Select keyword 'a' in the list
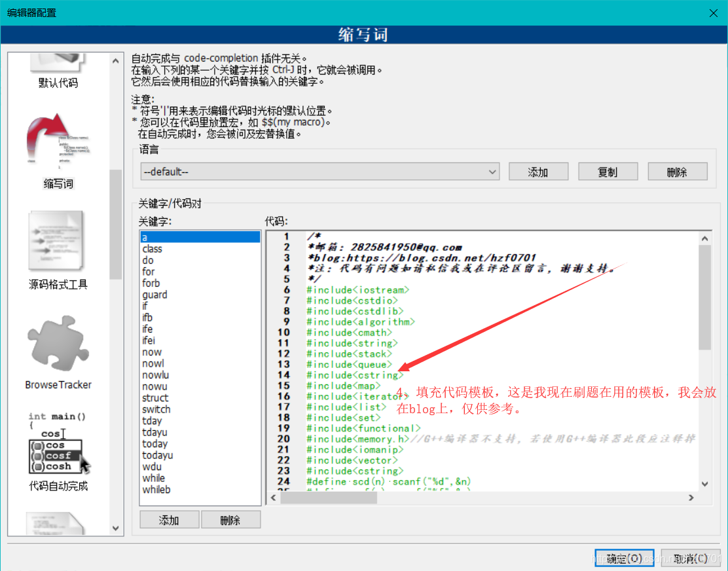This screenshot has width=728, height=571. click(200, 237)
